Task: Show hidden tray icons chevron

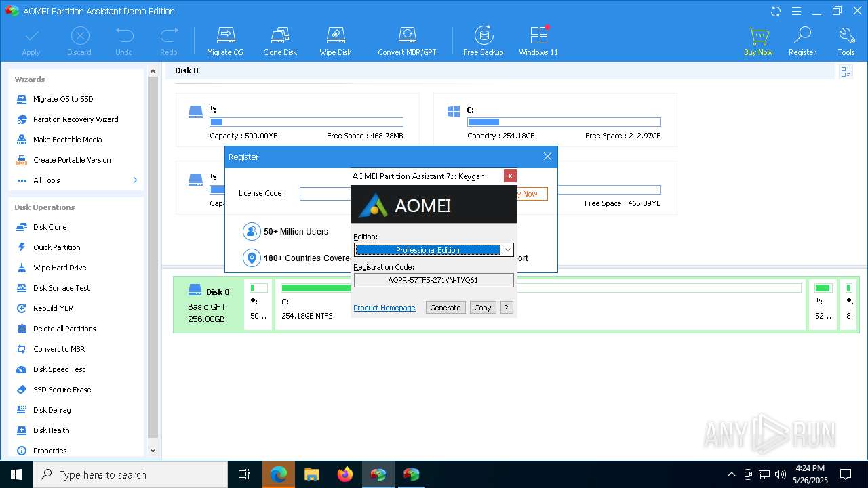Action: pyautogui.click(x=731, y=474)
